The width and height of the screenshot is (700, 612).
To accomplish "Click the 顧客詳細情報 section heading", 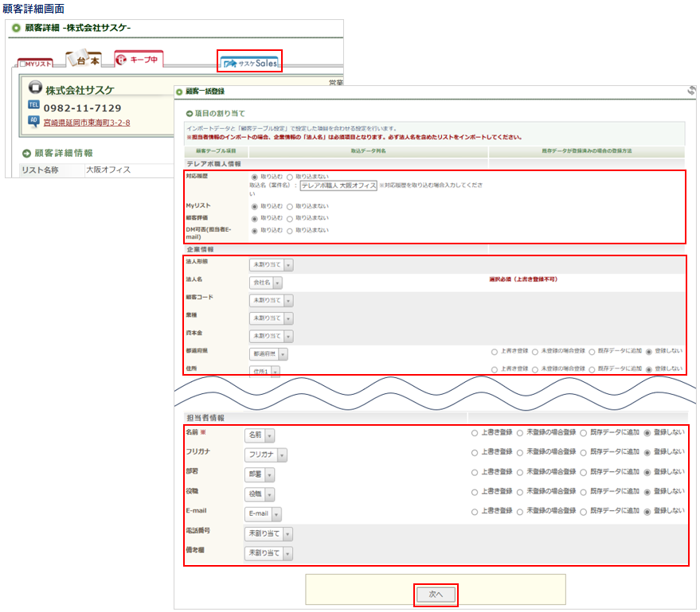I will 64,153.
